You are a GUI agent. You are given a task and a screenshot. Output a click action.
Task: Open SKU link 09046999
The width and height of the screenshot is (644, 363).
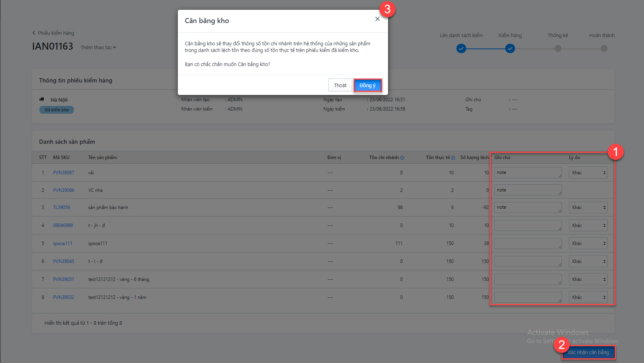pyautogui.click(x=63, y=225)
